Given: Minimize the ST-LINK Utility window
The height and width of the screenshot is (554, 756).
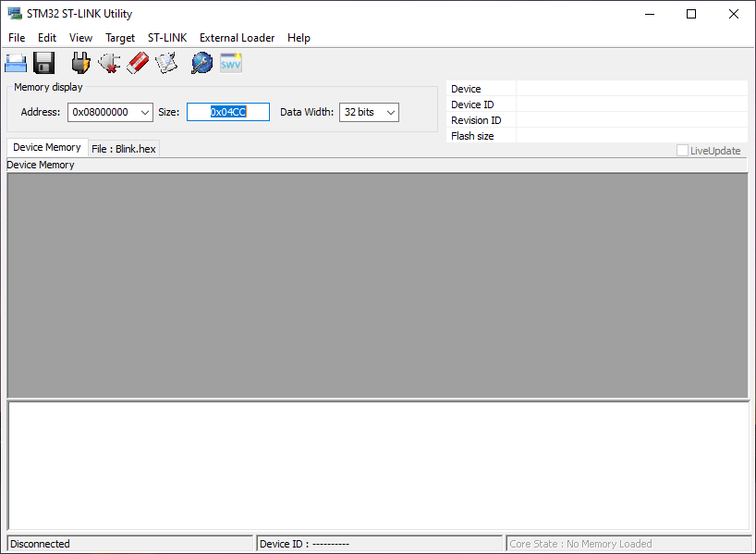Looking at the screenshot, I should point(650,14).
